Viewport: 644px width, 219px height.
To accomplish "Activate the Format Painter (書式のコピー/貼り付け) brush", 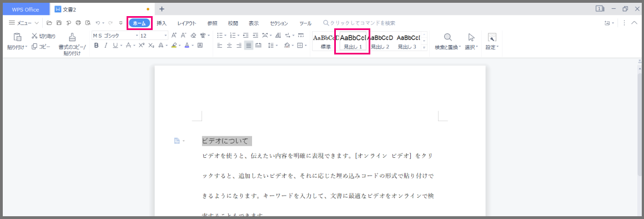I will point(72,37).
